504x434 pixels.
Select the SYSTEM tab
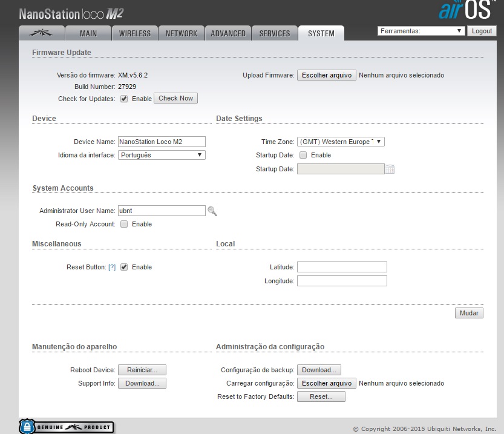point(321,33)
